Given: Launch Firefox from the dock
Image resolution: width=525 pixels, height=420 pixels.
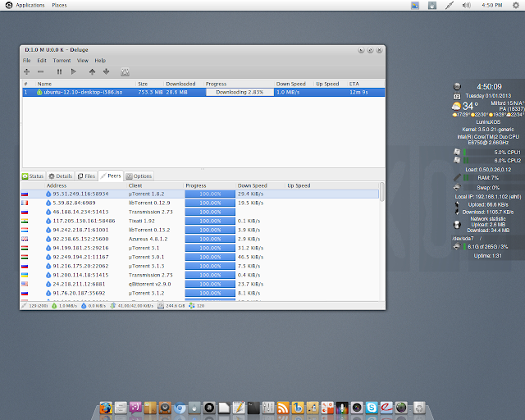Looking at the screenshot, I should (106, 408).
